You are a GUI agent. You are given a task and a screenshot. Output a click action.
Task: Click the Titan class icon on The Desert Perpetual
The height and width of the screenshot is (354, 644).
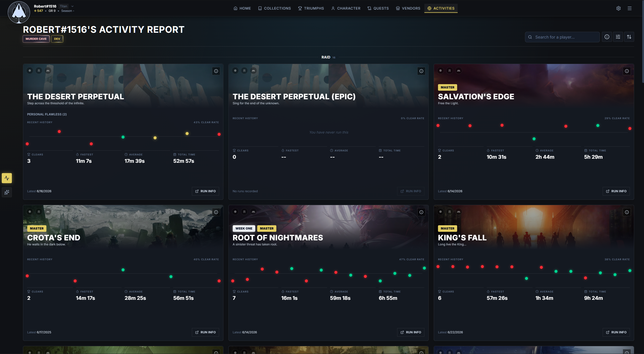[x=30, y=71]
